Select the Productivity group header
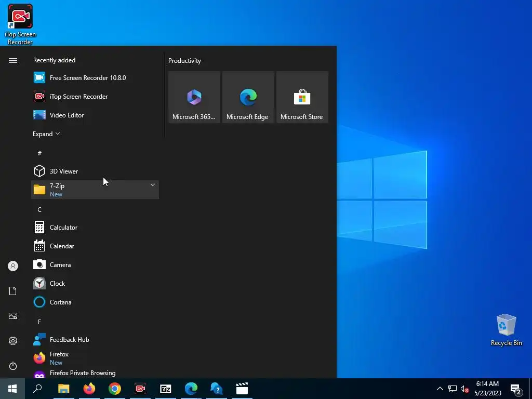532x399 pixels. click(x=184, y=61)
